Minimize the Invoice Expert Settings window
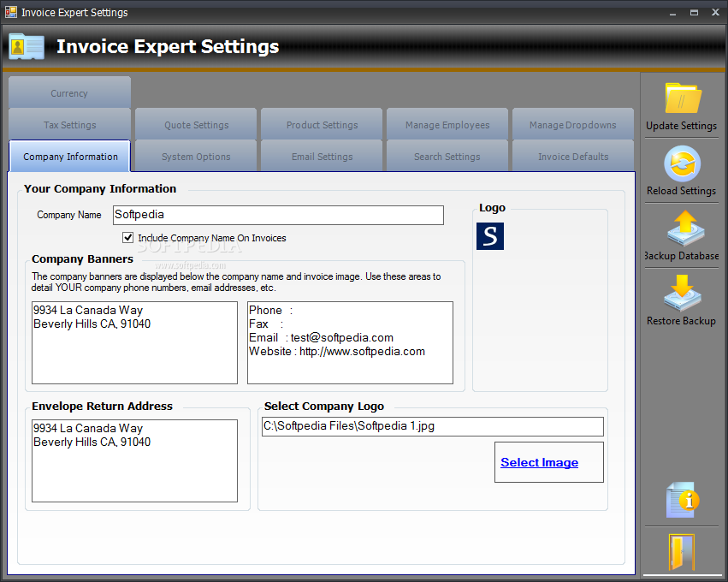Image resolution: width=728 pixels, height=582 pixels. point(672,13)
